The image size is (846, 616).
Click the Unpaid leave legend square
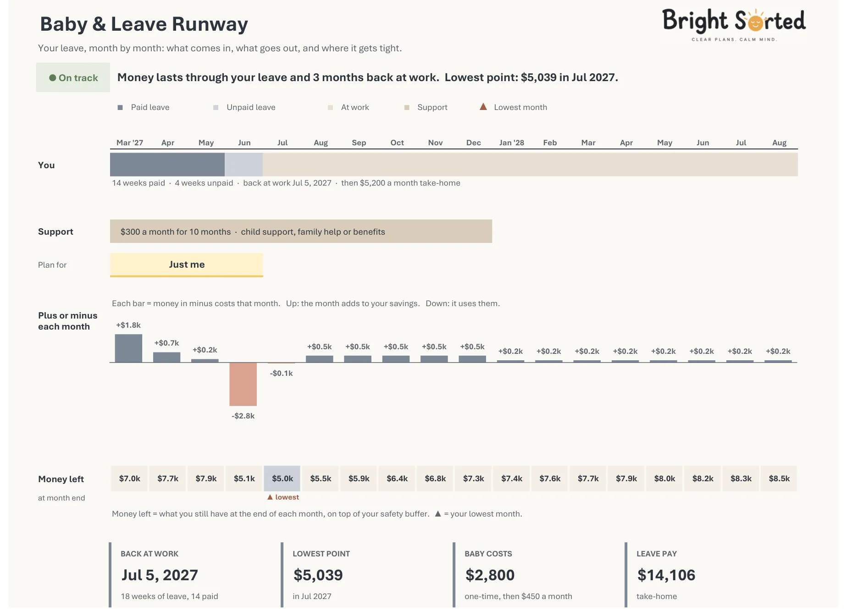pyautogui.click(x=216, y=107)
